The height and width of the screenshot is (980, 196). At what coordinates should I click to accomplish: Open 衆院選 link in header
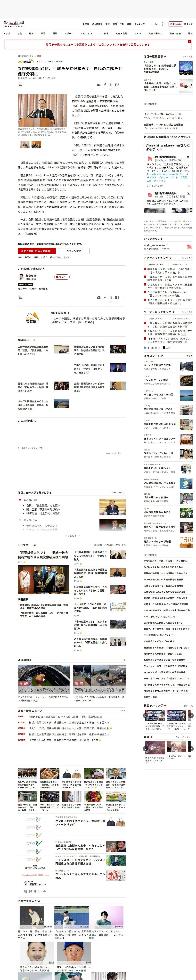pos(86,24)
